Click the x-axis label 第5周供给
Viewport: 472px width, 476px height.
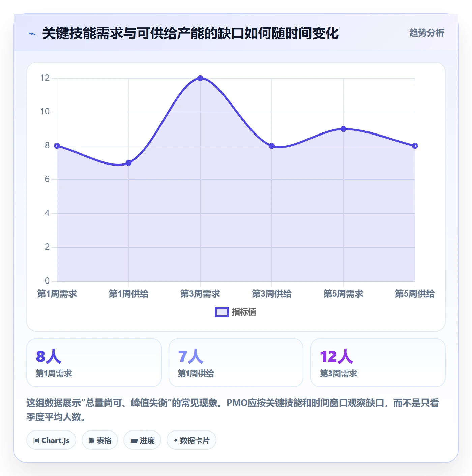click(415, 294)
